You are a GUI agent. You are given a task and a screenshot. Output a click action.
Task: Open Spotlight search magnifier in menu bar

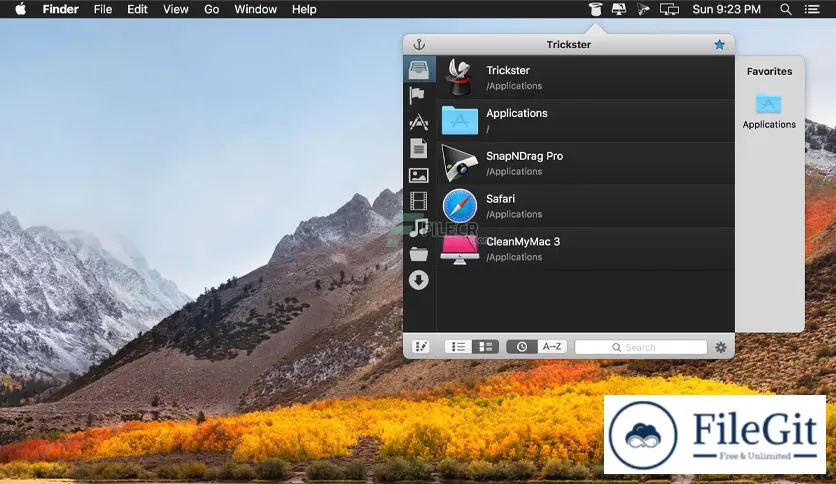(785, 9)
